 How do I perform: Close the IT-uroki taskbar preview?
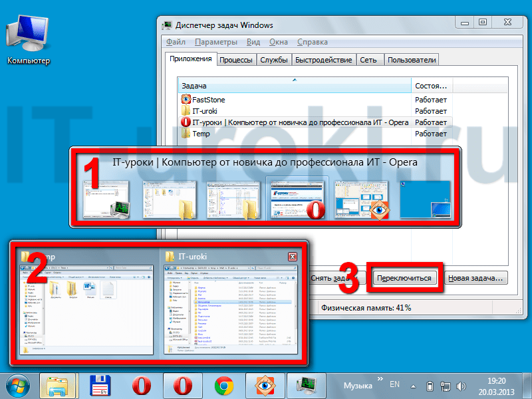(x=293, y=257)
